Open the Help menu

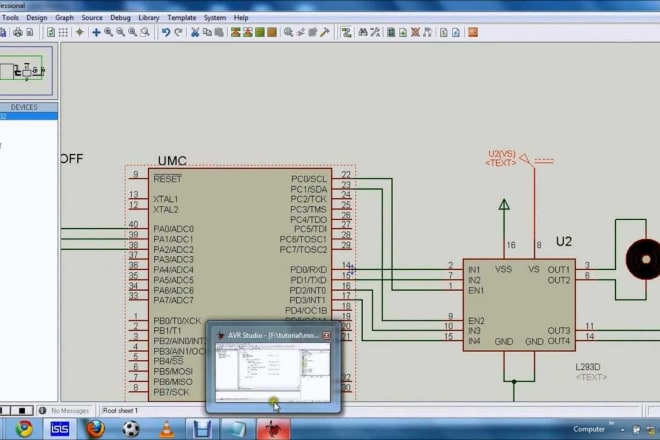(241, 18)
